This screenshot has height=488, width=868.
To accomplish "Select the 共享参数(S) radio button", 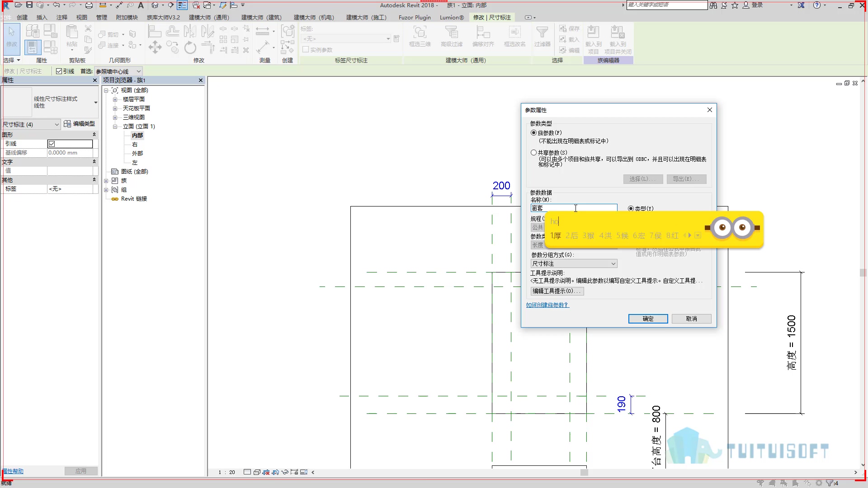I will coord(533,153).
